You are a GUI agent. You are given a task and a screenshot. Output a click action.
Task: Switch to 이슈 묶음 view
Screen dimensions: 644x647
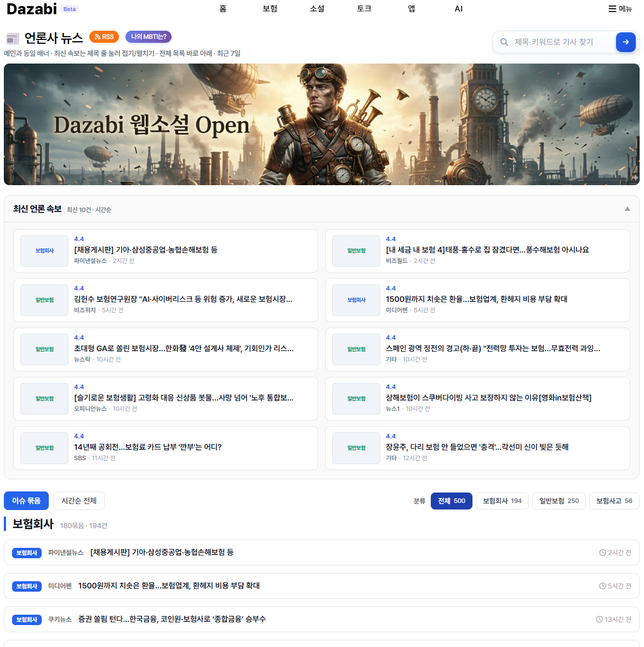tap(26, 501)
